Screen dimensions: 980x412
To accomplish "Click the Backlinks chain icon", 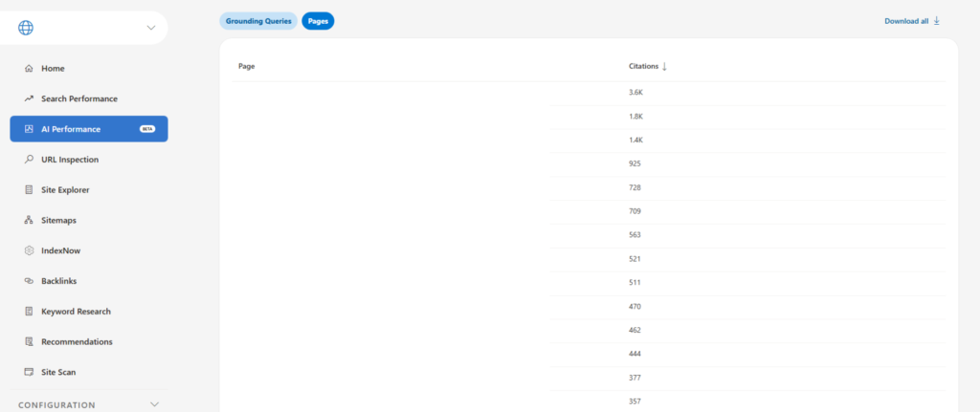I will pyautogui.click(x=29, y=281).
